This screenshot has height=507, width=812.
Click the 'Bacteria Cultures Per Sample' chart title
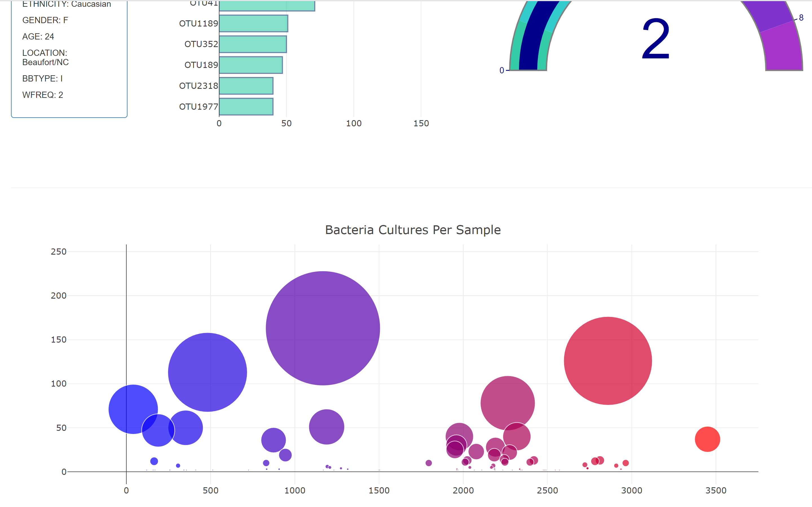(413, 230)
